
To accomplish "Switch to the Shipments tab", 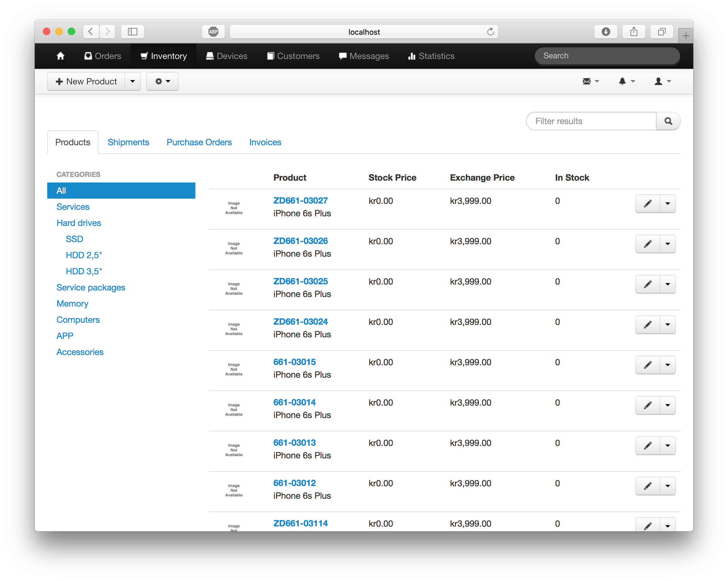I will click(128, 142).
